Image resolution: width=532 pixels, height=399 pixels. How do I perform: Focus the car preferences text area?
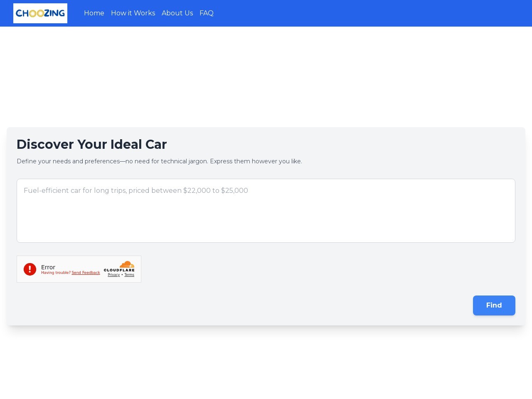click(x=266, y=211)
